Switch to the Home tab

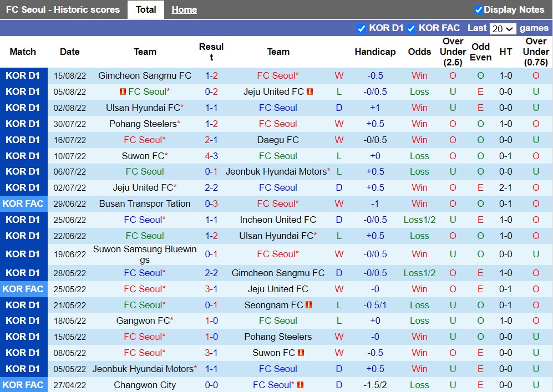pyautogui.click(x=184, y=9)
